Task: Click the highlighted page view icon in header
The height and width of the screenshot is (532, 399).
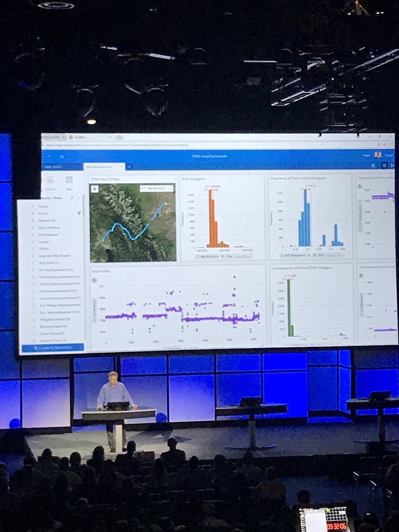Action: [x=384, y=165]
